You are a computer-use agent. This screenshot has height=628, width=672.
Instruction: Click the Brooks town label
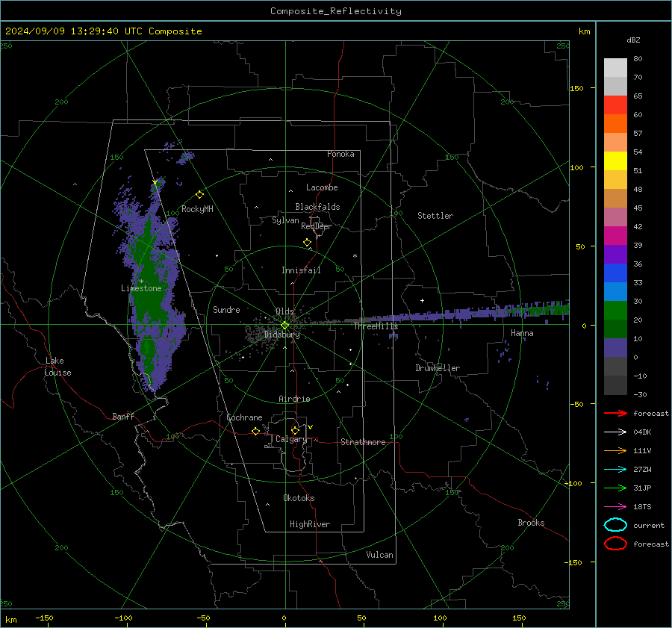[x=531, y=523]
